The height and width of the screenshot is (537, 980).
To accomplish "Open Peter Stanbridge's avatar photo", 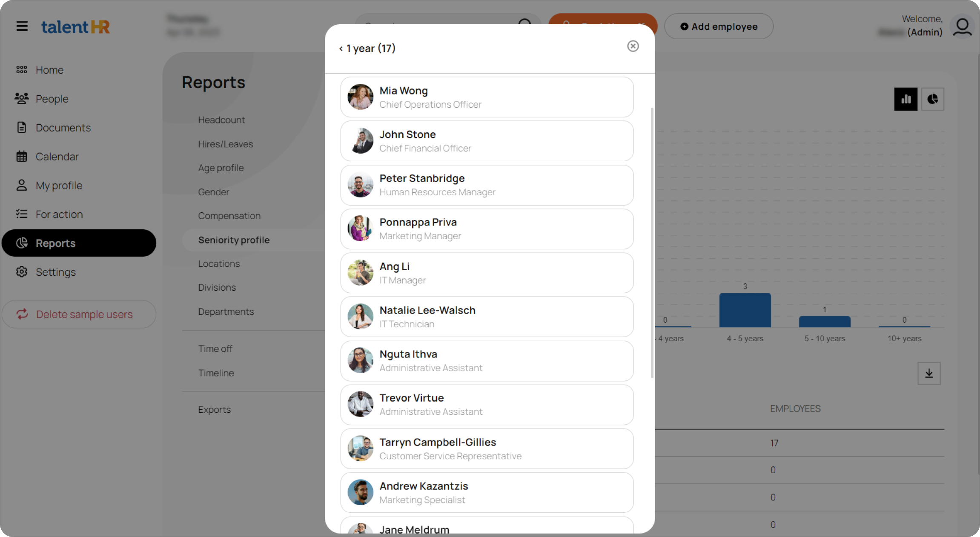I will coord(361,185).
